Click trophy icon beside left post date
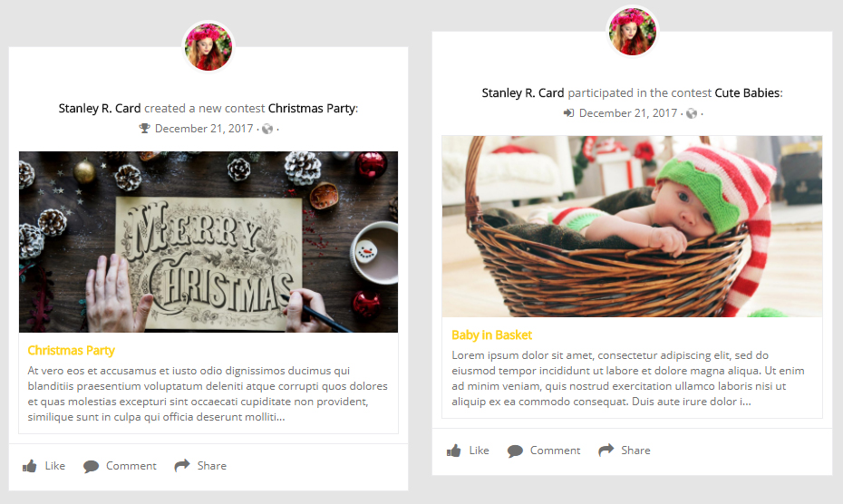Image resolution: width=843 pixels, height=504 pixels. point(144,129)
